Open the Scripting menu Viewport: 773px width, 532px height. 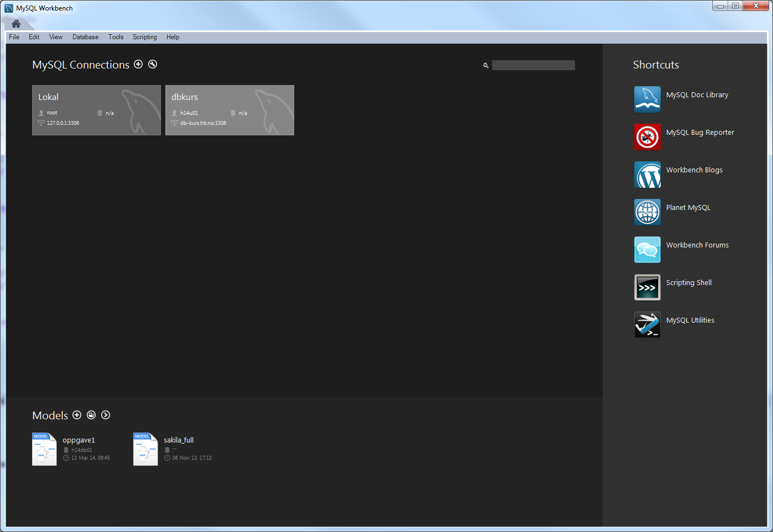145,37
